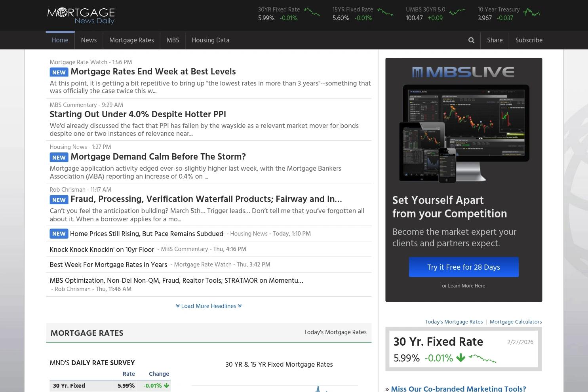Click the MND'S DAILY RATE SURVEY heading

(92, 363)
